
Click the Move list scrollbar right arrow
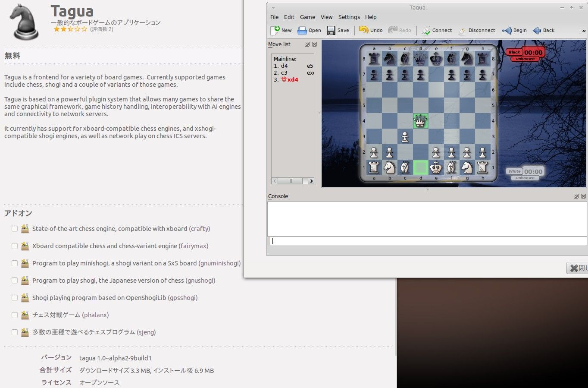tap(311, 181)
